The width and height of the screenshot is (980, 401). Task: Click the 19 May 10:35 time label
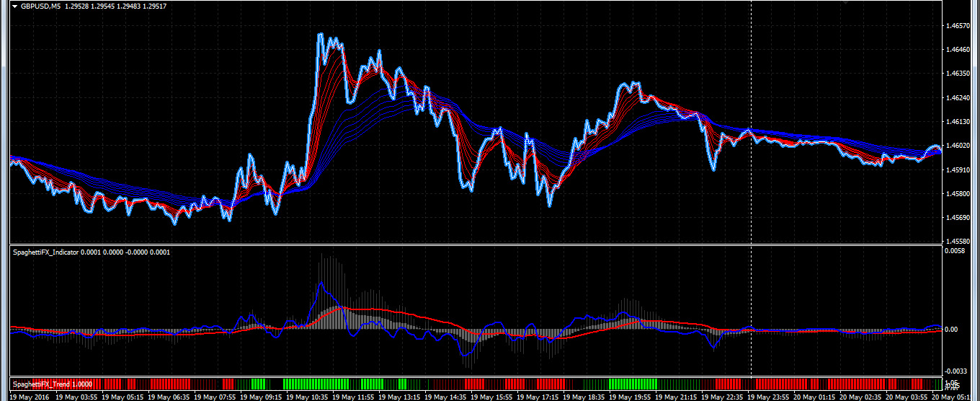(307, 397)
